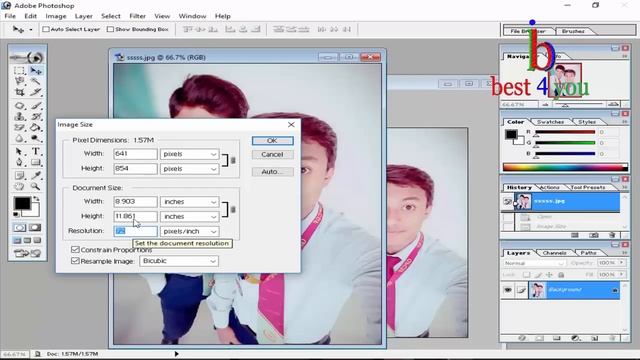The width and height of the screenshot is (640, 360).
Task: Select the Crop tool
Action: (x=19, y=92)
